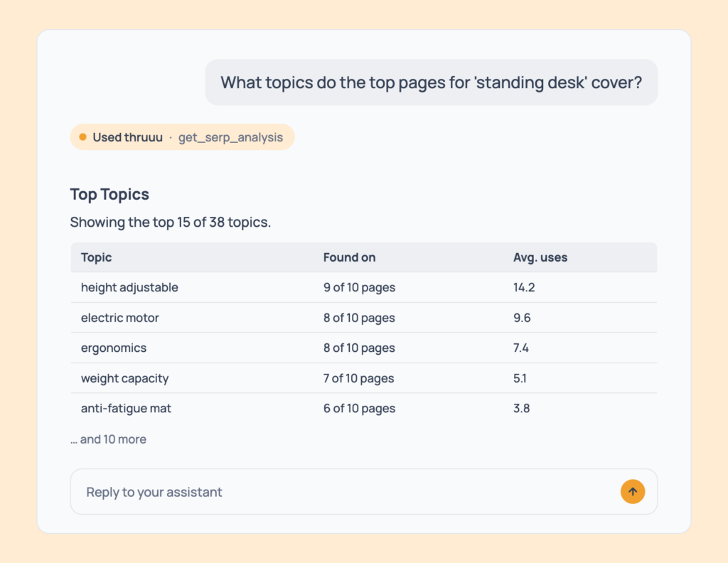
Task: Click the '6 of 10 pages' cell
Action: 359,409
